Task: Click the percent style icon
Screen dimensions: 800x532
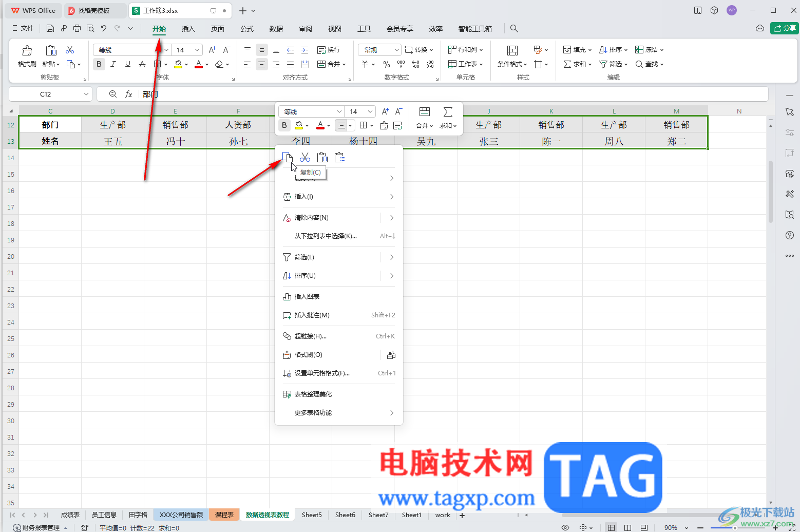Action: (387, 64)
